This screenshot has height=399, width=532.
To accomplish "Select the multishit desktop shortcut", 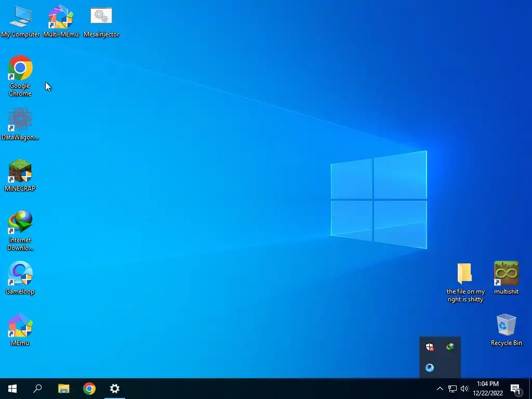I will [x=506, y=278].
